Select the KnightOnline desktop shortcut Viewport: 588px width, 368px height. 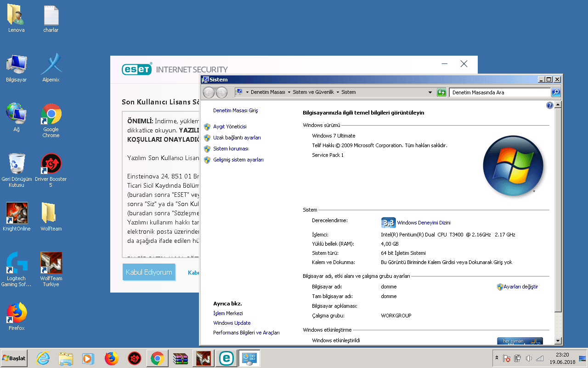17,217
